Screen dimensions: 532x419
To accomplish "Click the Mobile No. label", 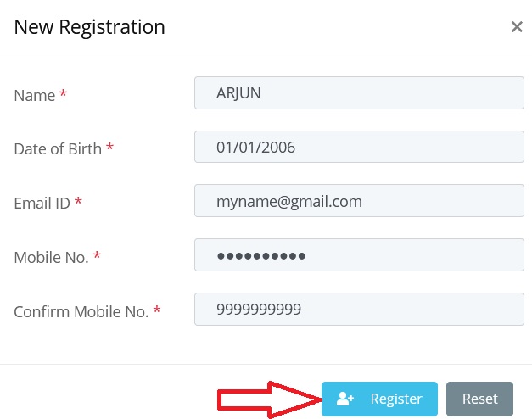I will pyautogui.click(x=51, y=258).
